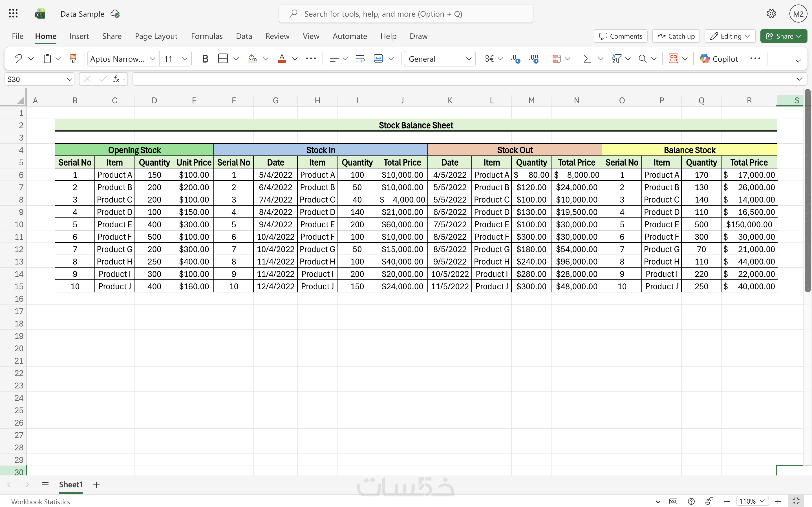The height and width of the screenshot is (507, 812).
Task: Click the Comments button
Action: coord(620,36)
